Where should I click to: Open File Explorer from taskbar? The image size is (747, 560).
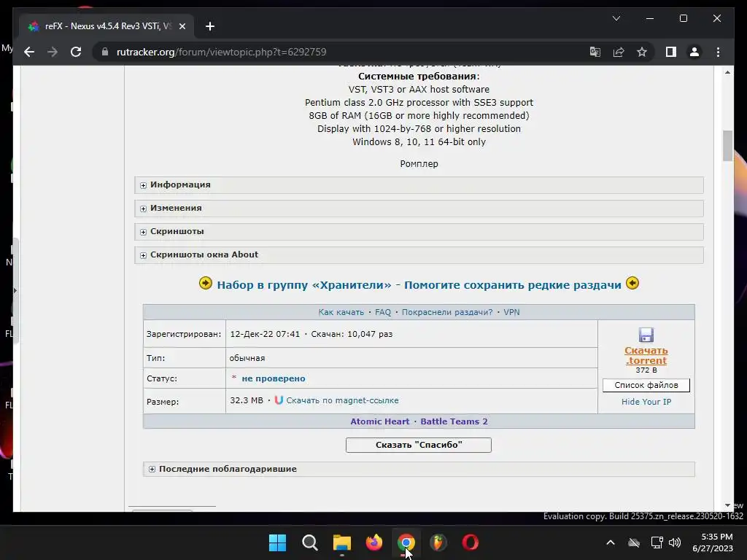point(341,542)
